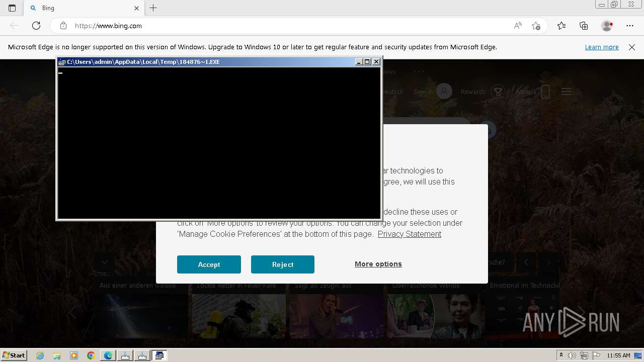The width and height of the screenshot is (644, 362).
Task: Close the Bing browser tab
Action: pyautogui.click(x=136, y=8)
